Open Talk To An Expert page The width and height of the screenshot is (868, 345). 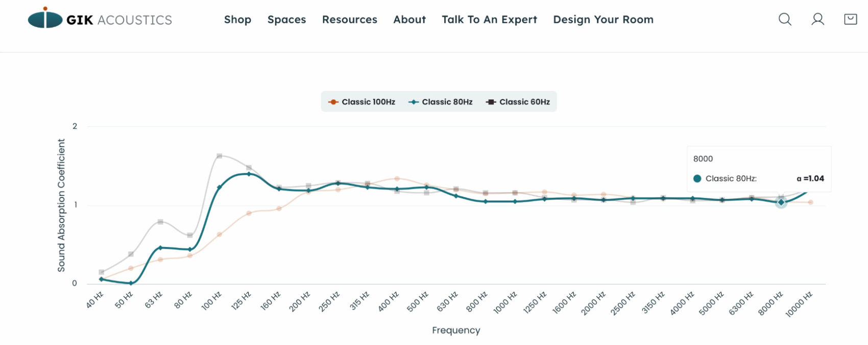pos(489,19)
